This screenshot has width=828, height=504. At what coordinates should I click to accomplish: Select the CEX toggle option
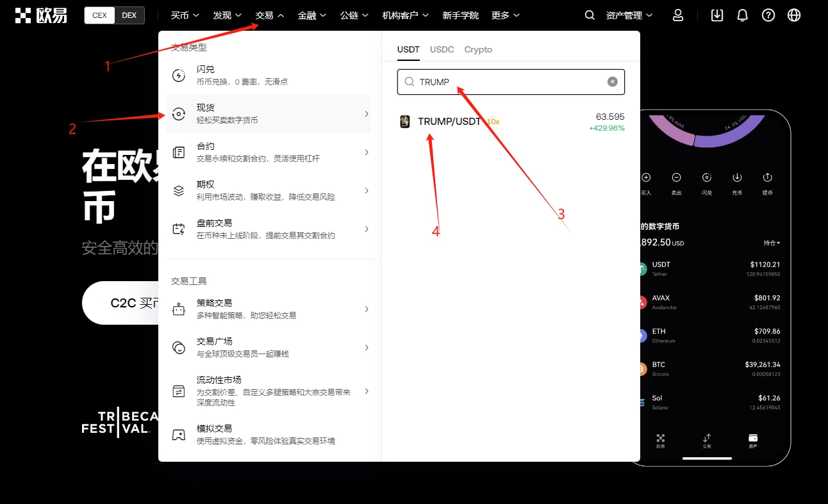coord(99,15)
